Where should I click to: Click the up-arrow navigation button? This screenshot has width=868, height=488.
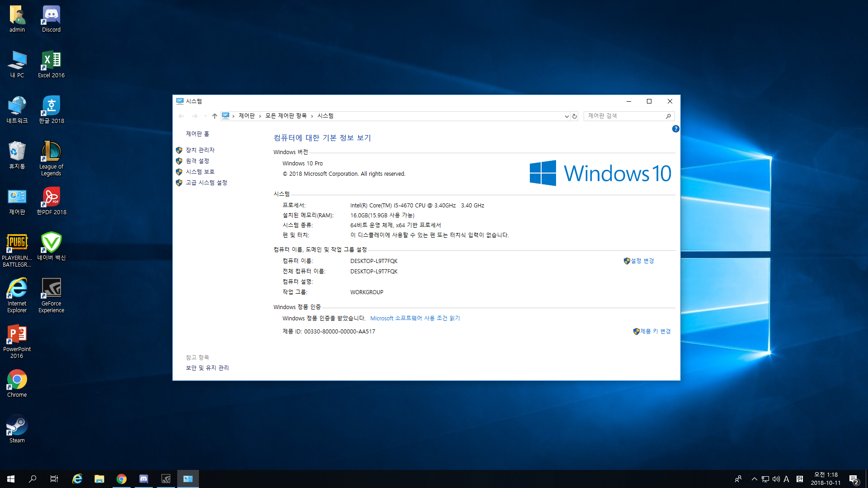pos(215,116)
